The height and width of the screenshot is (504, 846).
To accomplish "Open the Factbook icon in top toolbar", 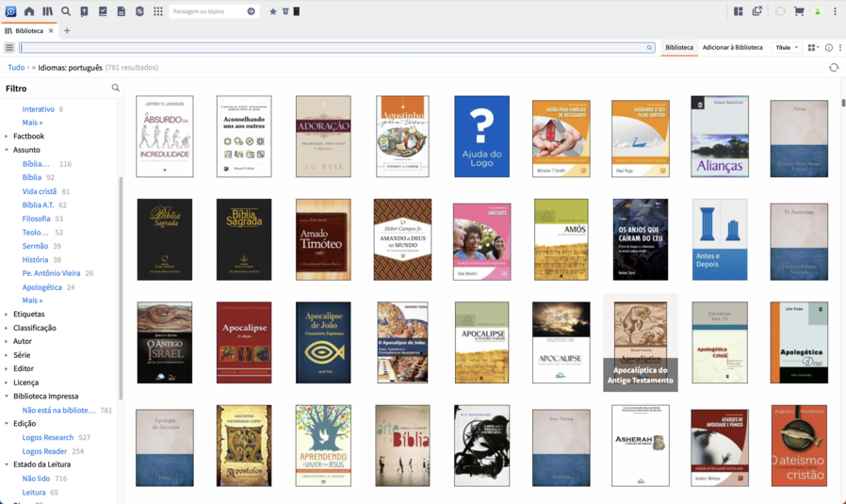I will coord(84,10).
